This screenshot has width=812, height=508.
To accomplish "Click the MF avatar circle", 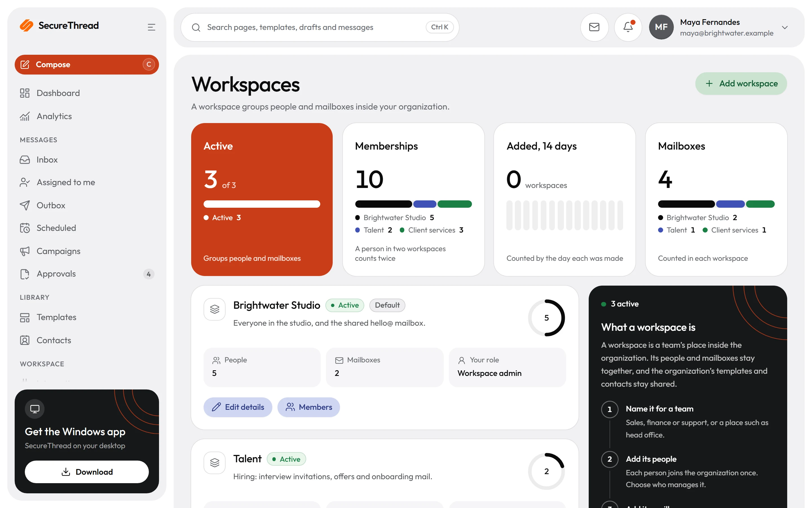I will pos(661,27).
